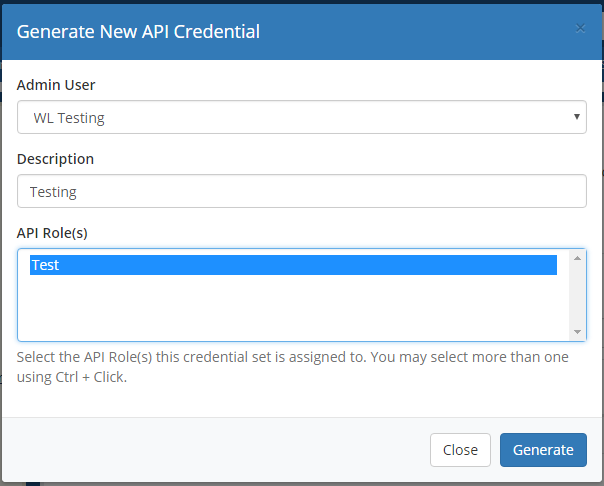Image resolution: width=604 pixels, height=486 pixels.
Task: Click the role list scroll down arrow
Action: click(x=577, y=332)
